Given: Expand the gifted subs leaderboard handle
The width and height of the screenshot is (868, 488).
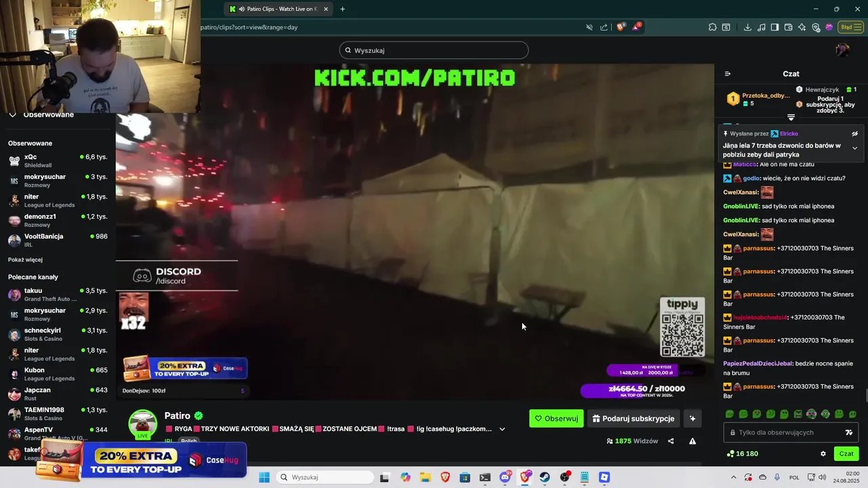Looking at the screenshot, I should (791, 118).
